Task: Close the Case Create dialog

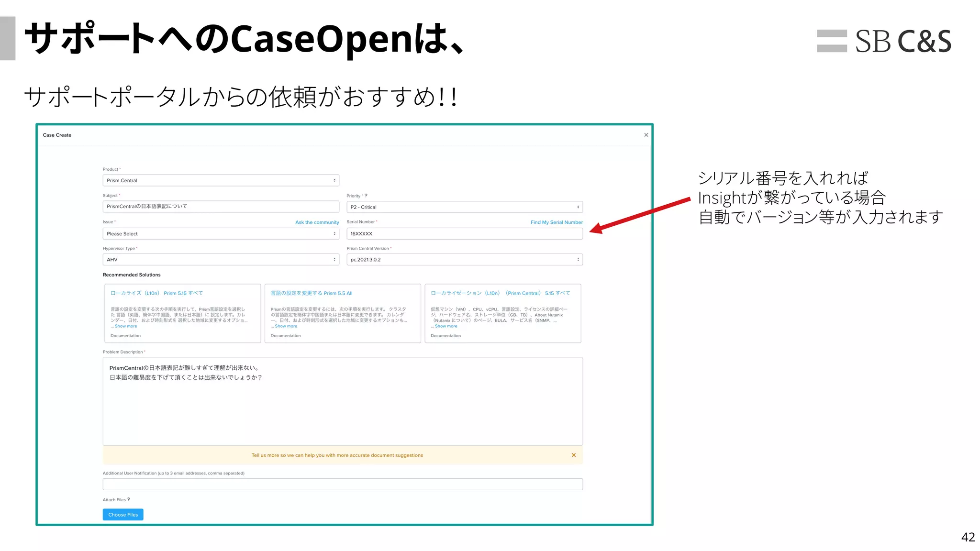Action: click(x=646, y=135)
